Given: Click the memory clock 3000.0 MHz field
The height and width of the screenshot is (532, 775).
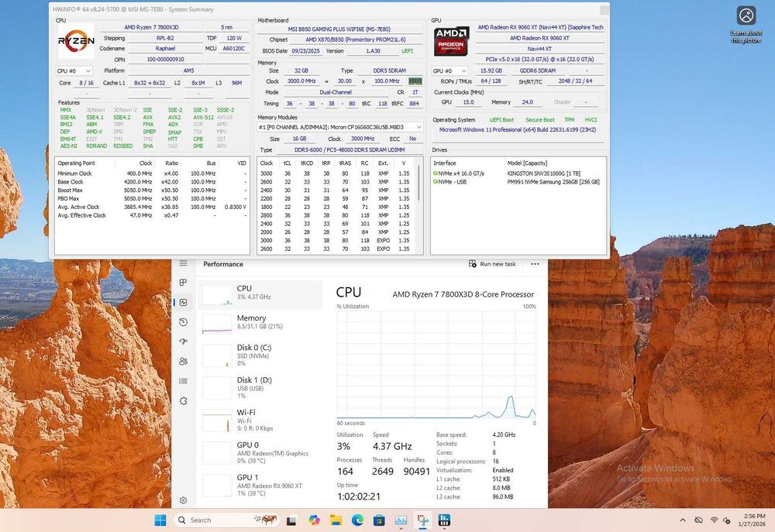Looking at the screenshot, I should coord(301,81).
